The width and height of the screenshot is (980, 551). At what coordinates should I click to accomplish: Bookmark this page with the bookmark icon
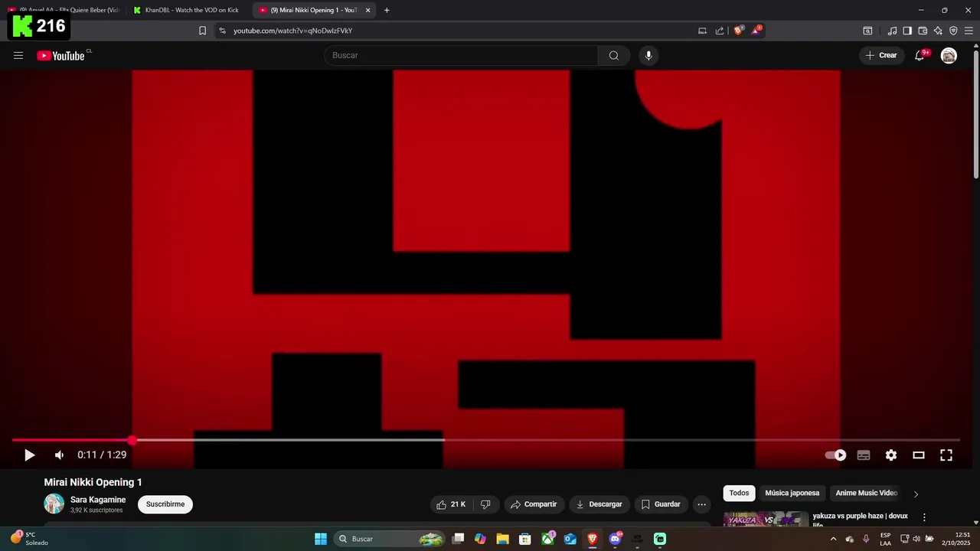pyautogui.click(x=202, y=31)
